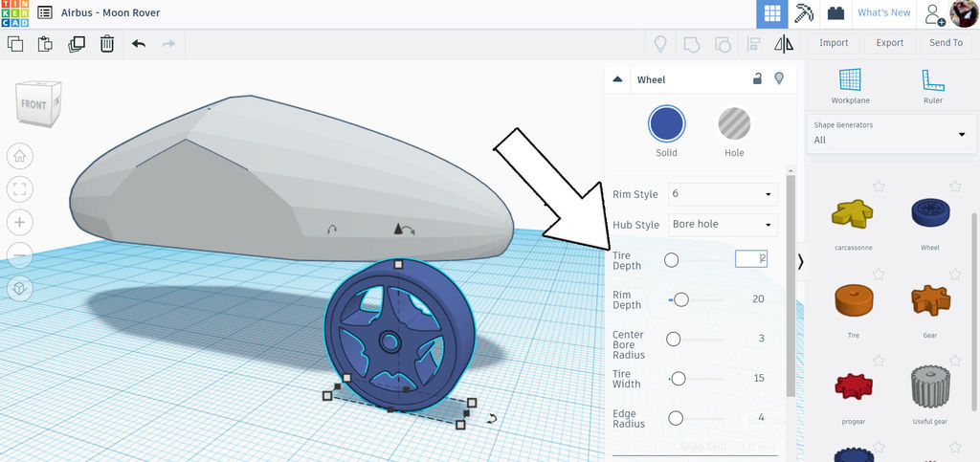
Task: Click the Group shapes icon
Action: pos(691,44)
